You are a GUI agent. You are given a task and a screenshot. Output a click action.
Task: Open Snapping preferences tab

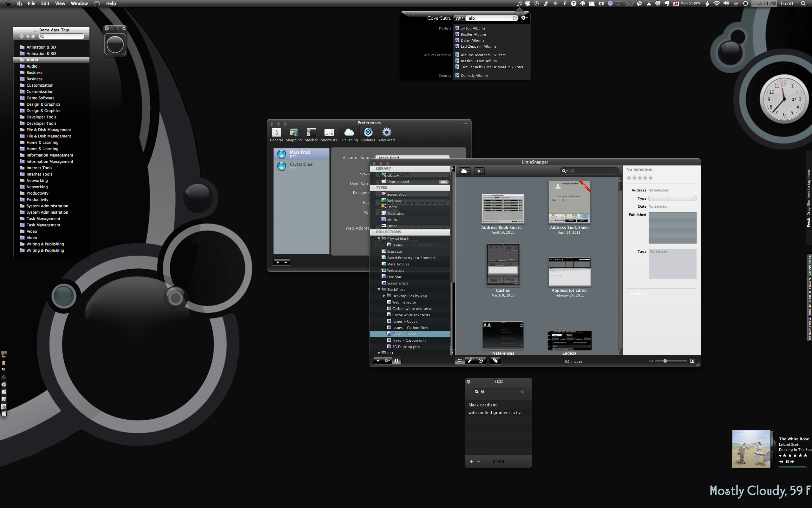pos(294,135)
